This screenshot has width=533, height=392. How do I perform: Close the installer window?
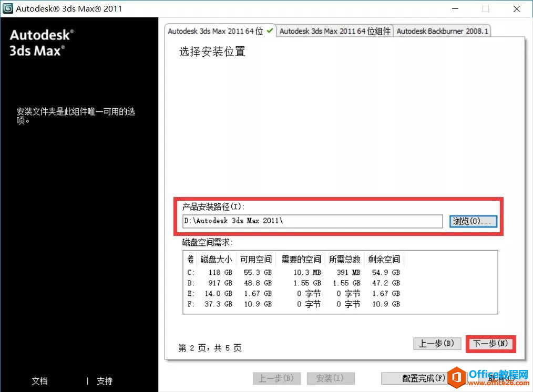click(x=517, y=9)
